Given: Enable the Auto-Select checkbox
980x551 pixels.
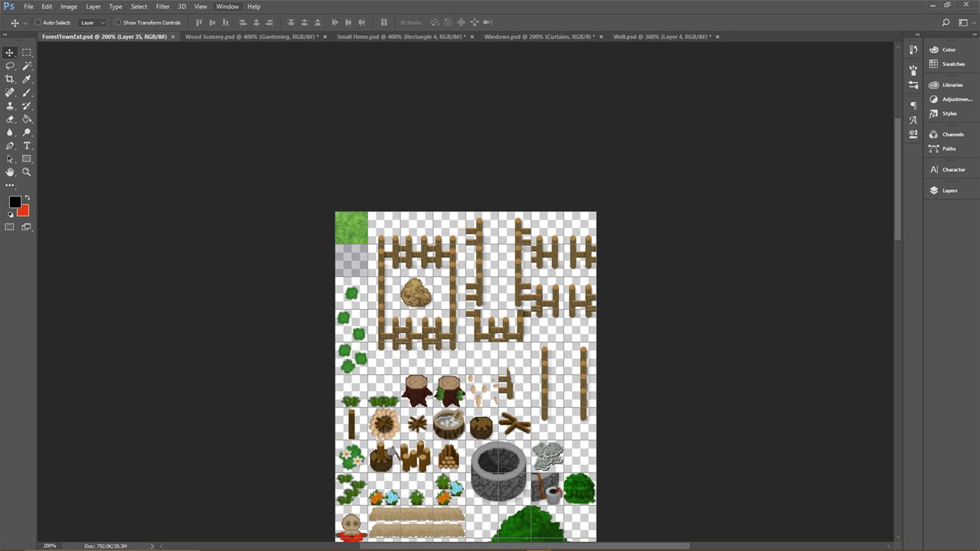Looking at the screenshot, I should [38, 23].
